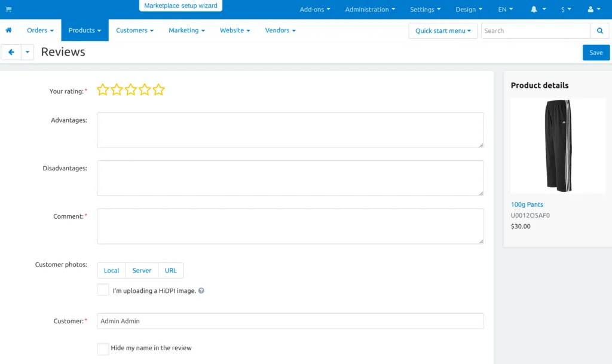This screenshot has height=364, width=612.
Task: Choose Server photo upload option
Action: coord(142,270)
